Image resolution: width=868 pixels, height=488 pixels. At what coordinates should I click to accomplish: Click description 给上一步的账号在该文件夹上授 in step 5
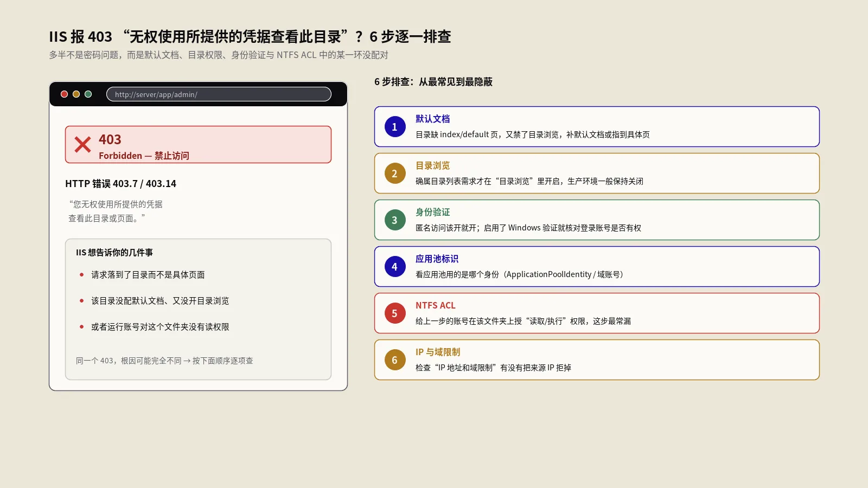click(x=523, y=321)
